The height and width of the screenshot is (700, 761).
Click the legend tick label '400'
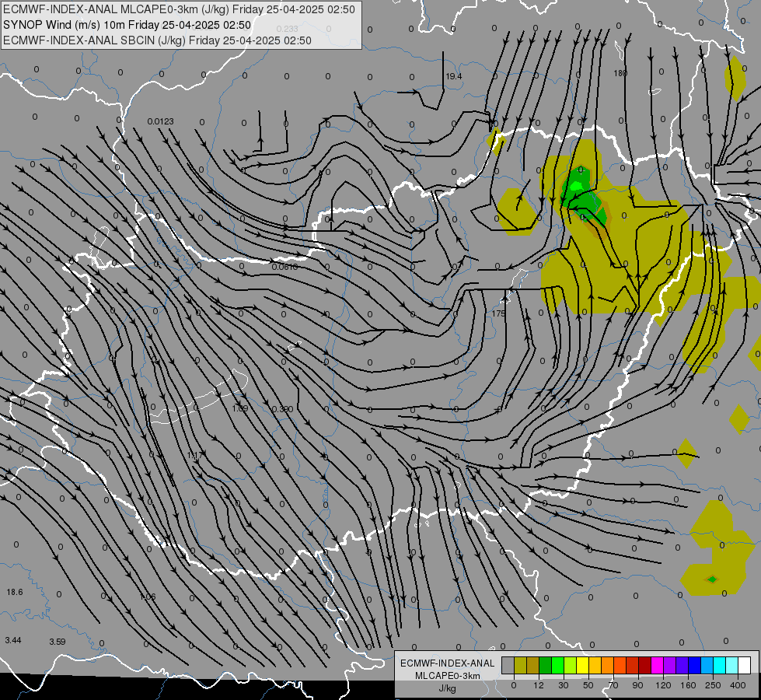tap(738, 685)
